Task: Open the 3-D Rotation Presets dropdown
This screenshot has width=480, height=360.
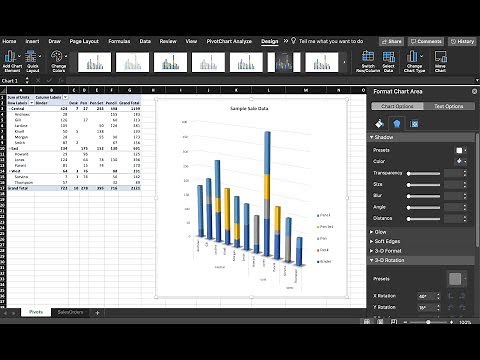Action: coord(457,279)
